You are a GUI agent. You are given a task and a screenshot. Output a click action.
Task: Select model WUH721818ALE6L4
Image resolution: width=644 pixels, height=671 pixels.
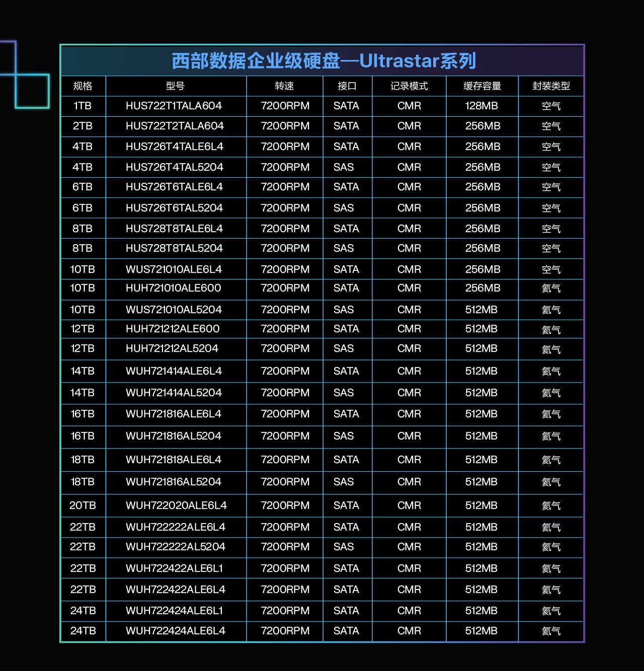(174, 460)
